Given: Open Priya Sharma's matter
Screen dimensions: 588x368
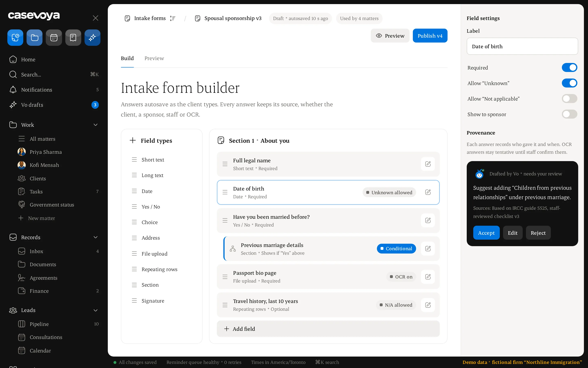Looking at the screenshot, I should click(58, 152).
